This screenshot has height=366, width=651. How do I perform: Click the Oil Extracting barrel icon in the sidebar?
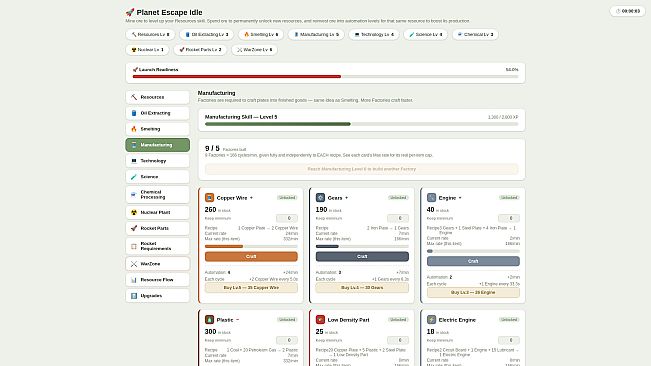point(134,113)
